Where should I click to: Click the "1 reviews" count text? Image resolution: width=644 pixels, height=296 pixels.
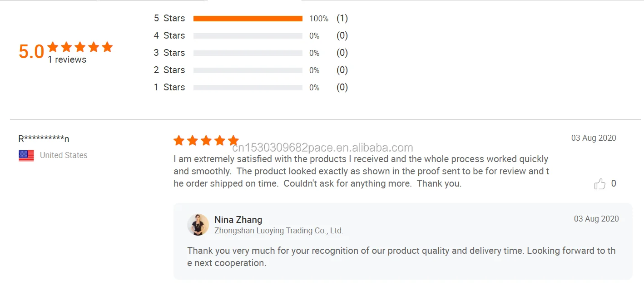(67, 60)
